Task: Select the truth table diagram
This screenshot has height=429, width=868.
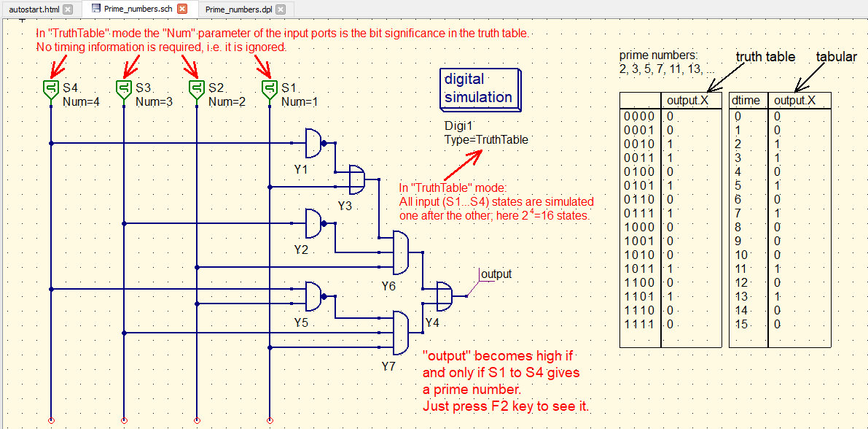Action: point(669,219)
